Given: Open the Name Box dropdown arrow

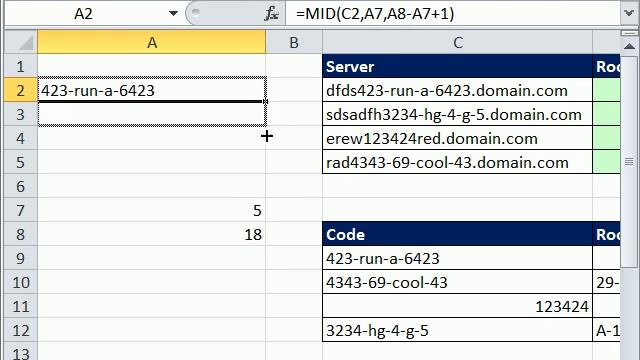Looking at the screenshot, I should 173,14.
